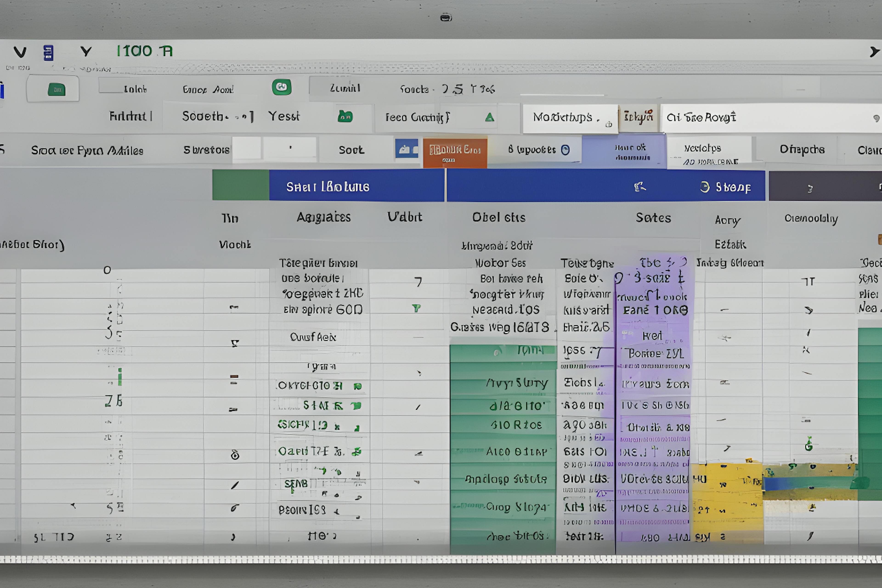Click the green folder icon next to Yesst
Screen dimensions: 882x588
[346, 117]
